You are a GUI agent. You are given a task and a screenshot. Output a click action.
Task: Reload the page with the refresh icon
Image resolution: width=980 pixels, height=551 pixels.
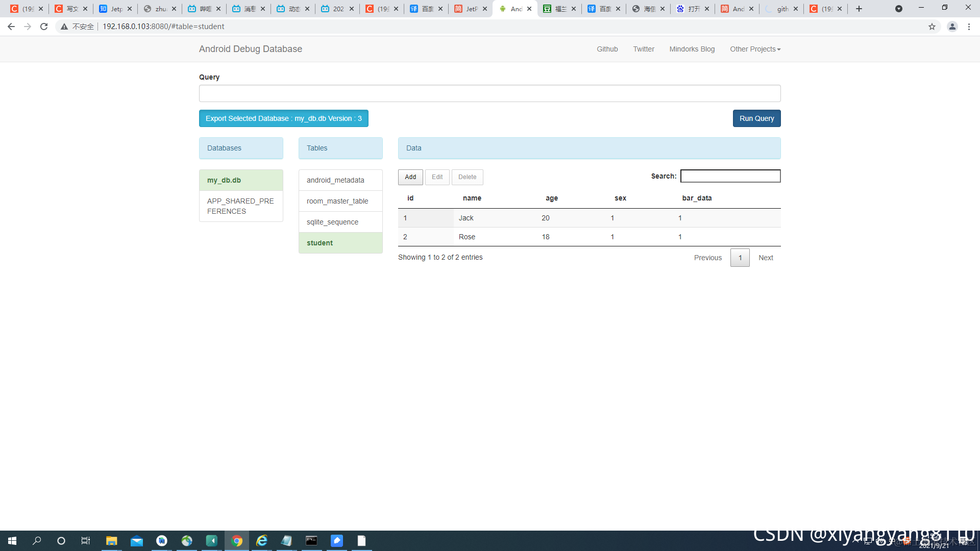(44, 27)
